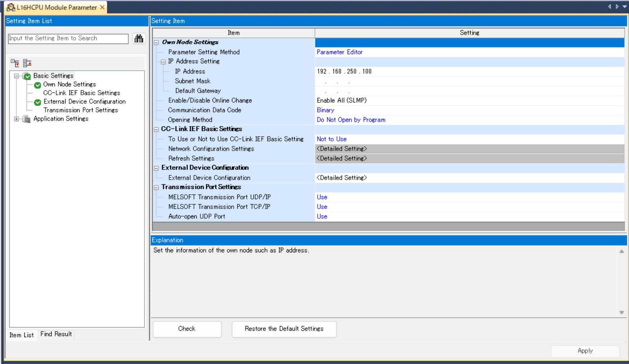The width and height of the screenshot is (629, 364).
Task: Collapse the Basic Settings tree node
Action: (16, 76)
